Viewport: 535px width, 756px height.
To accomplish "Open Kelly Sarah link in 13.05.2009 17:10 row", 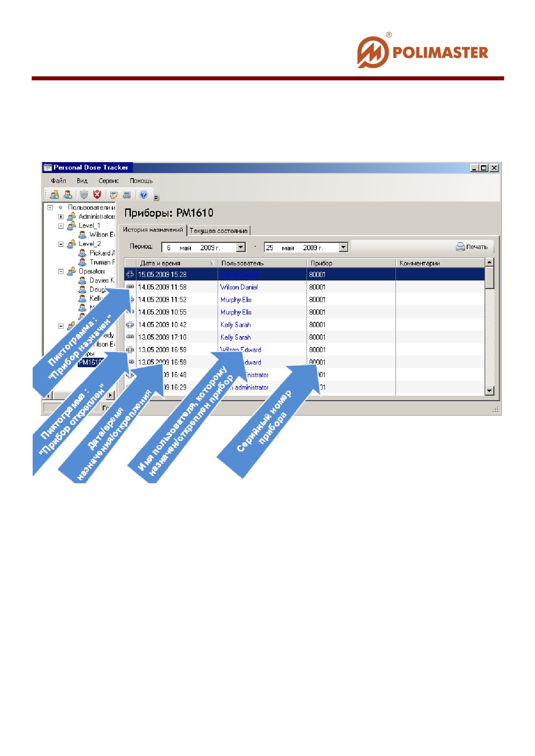I will point(235,337).
